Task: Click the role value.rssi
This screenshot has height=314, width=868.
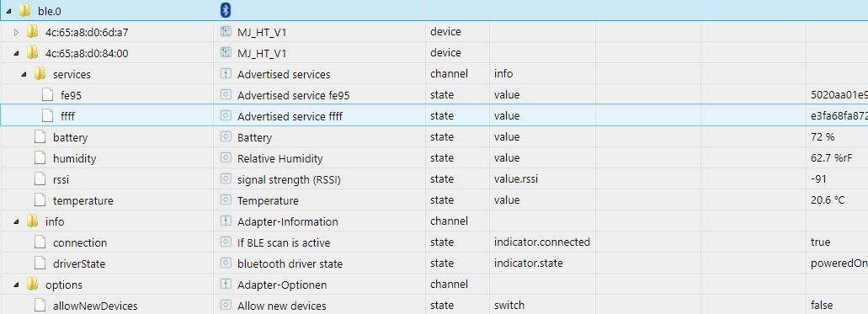Action: coord(516,179)
